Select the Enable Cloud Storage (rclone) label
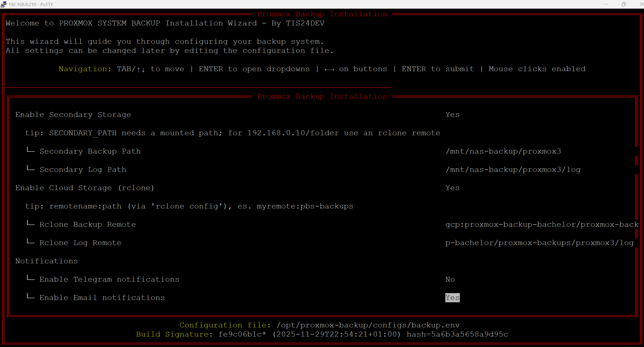 pos(85,188)
